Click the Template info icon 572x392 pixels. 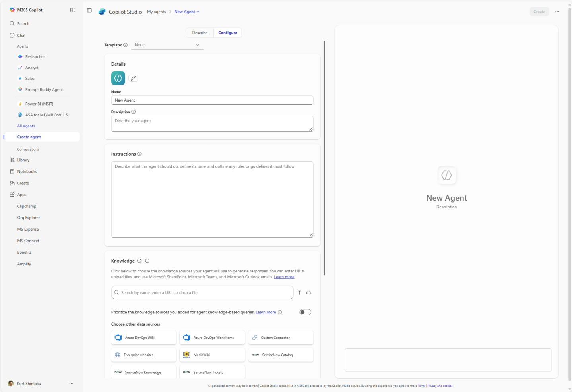point(126,45)
